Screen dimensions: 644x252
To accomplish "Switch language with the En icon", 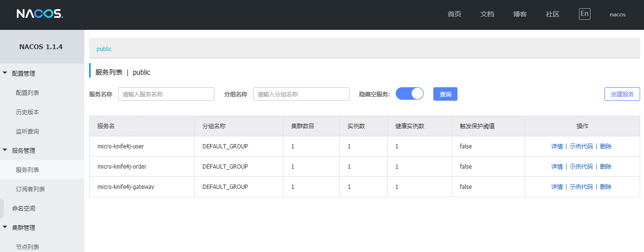I will tap(584, 13).
